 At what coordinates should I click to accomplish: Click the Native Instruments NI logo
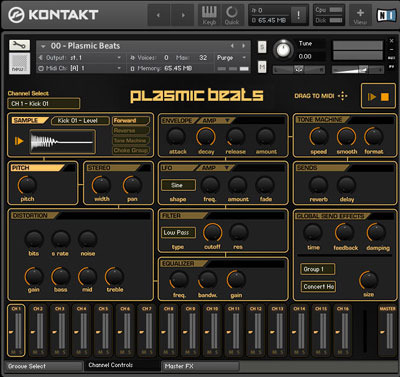coord(386,15)
